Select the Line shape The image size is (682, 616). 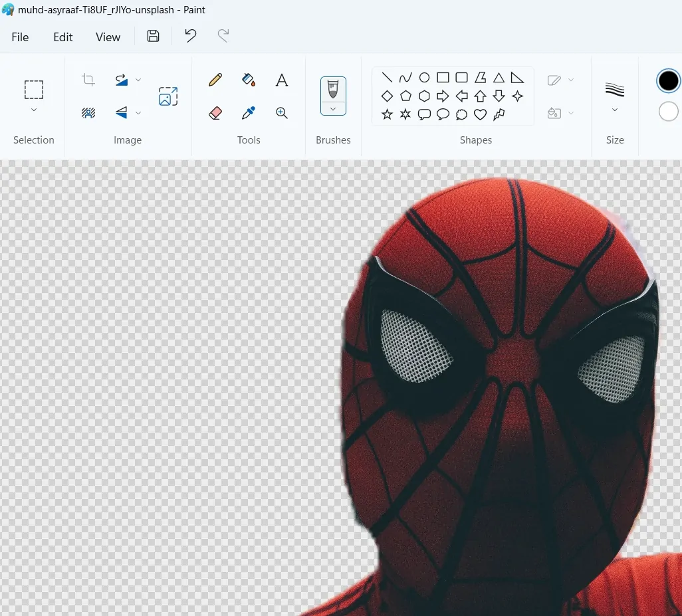tap(387, 77)
